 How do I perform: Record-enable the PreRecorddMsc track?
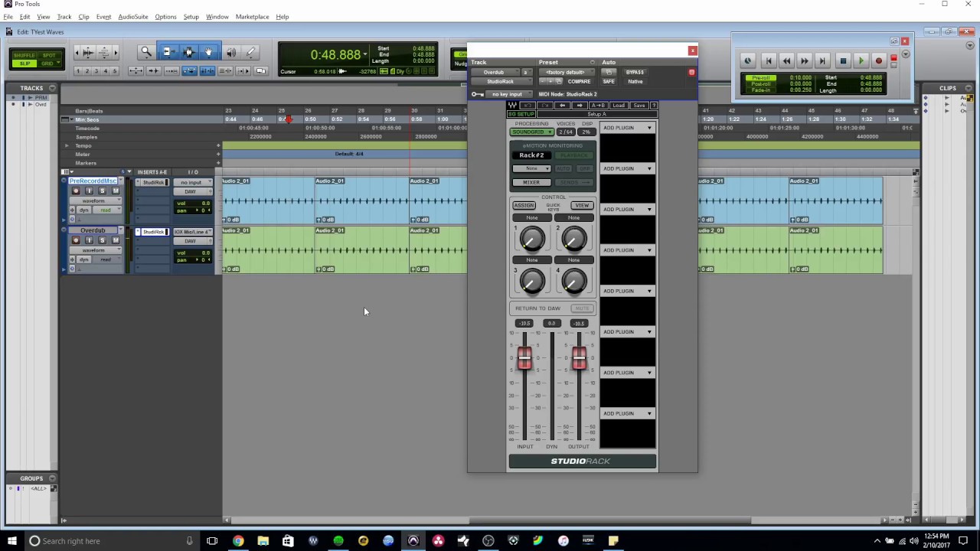(x=75, y=191)
